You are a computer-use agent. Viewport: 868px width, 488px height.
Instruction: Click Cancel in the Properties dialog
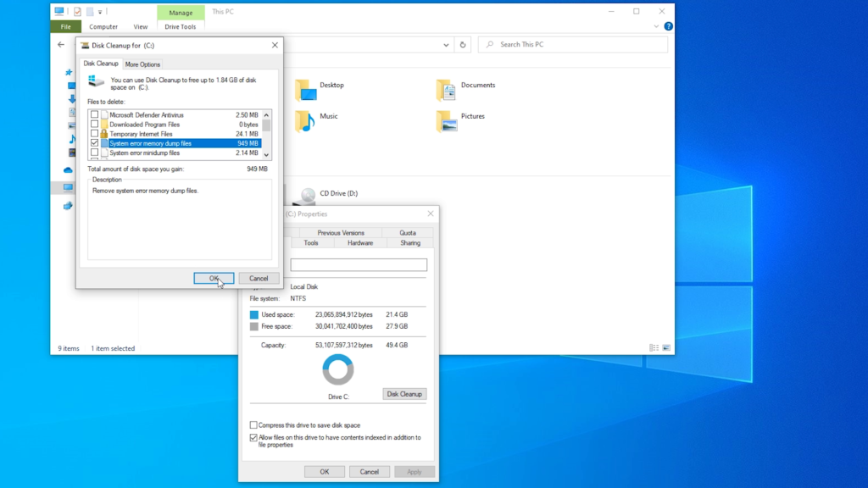click(x=370, y=472)
